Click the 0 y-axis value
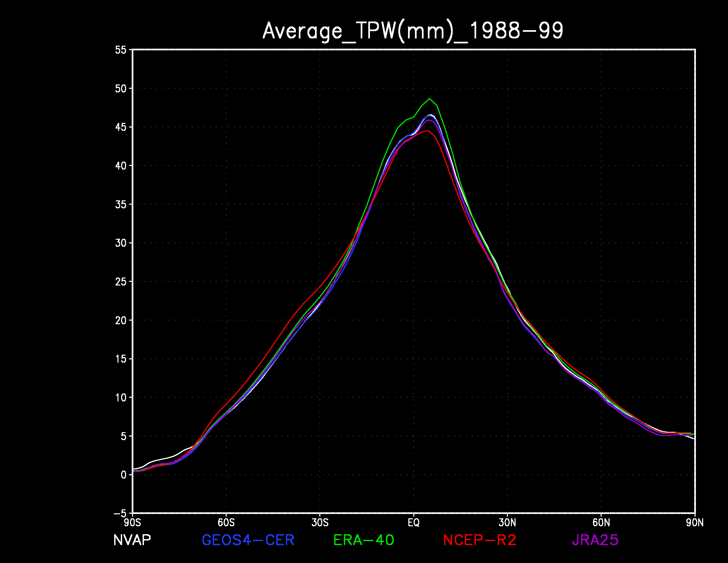Screen dimensions: 728x563 [x=124, y=475]
